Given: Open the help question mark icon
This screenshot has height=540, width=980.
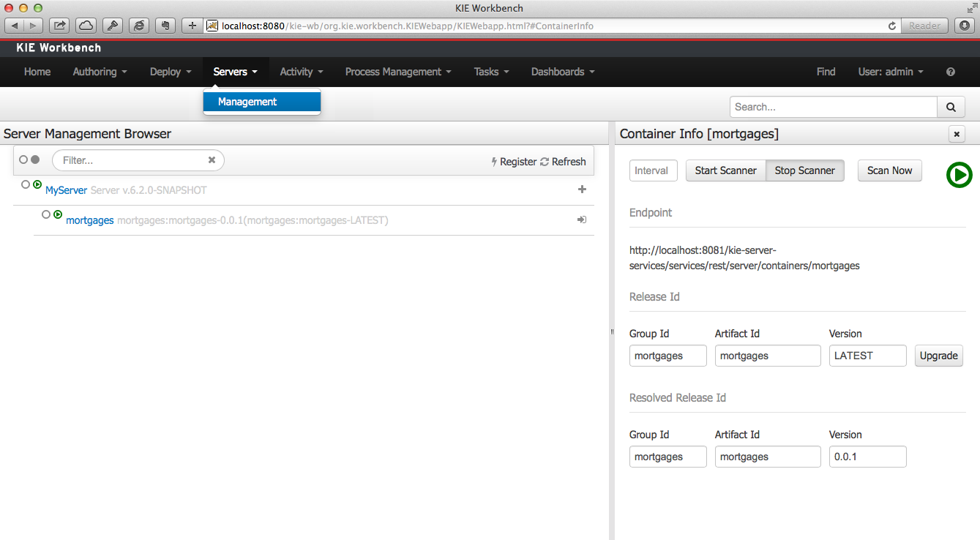Looking at the screenshot, I should 951,72.
